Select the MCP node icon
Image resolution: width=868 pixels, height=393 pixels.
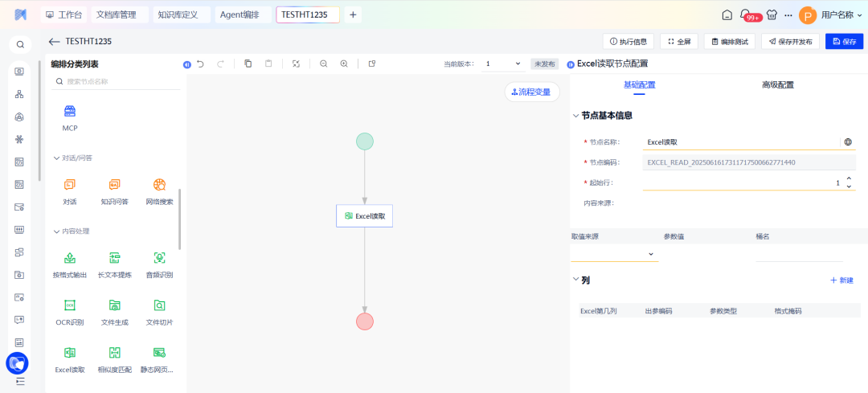(x=70, y=112)
